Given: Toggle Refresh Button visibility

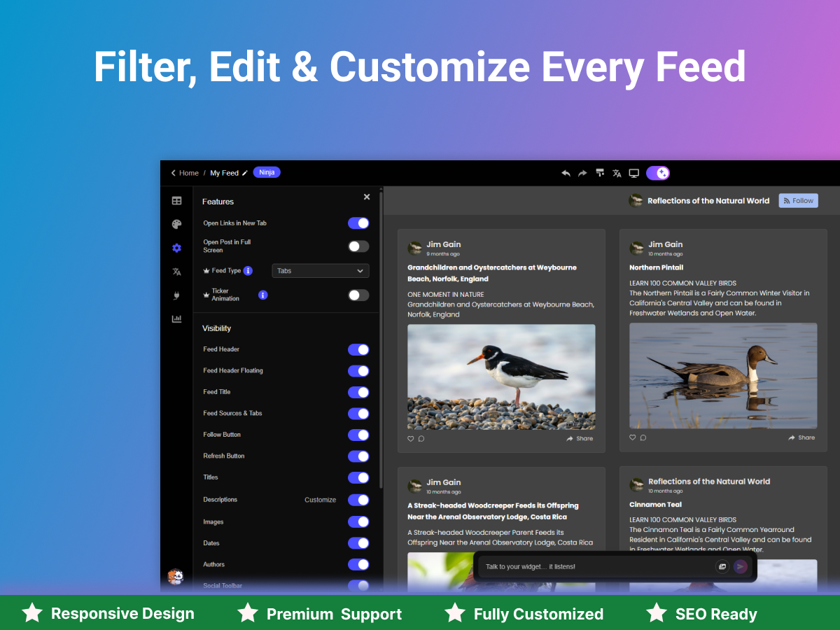Looking at the screenshot, I should click(358, 456).
